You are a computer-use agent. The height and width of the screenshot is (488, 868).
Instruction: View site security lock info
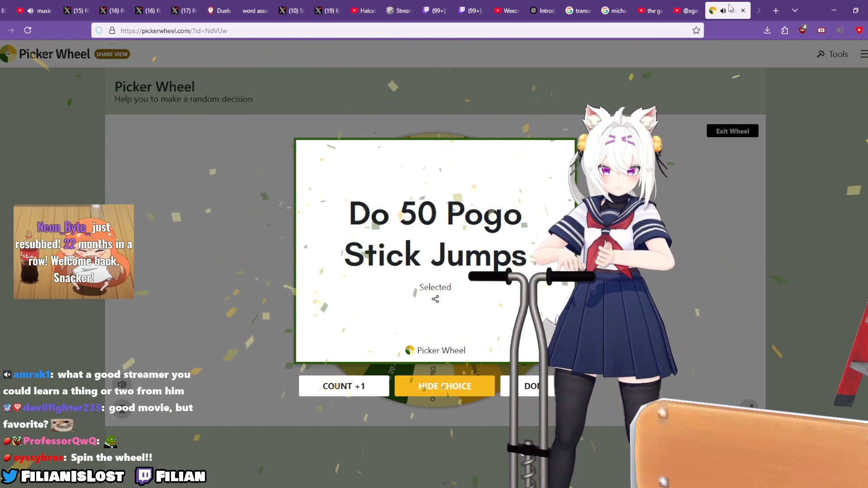click(112, 30)
